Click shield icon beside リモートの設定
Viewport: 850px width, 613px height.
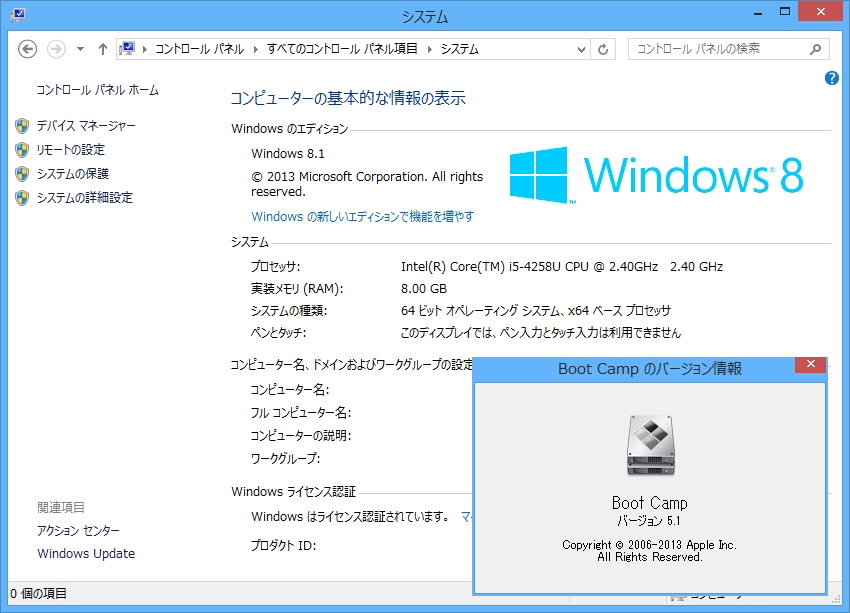(x=22, y=150)
